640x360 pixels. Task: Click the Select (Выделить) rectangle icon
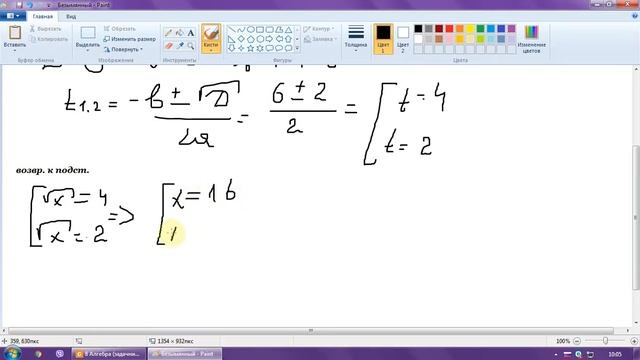(x=88, y=33)
